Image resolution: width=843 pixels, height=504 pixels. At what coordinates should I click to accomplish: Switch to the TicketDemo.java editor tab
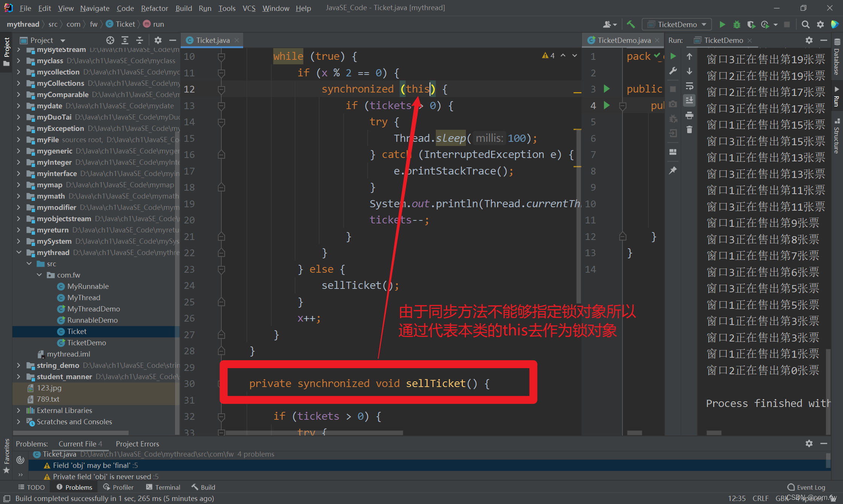pos(624,40)
